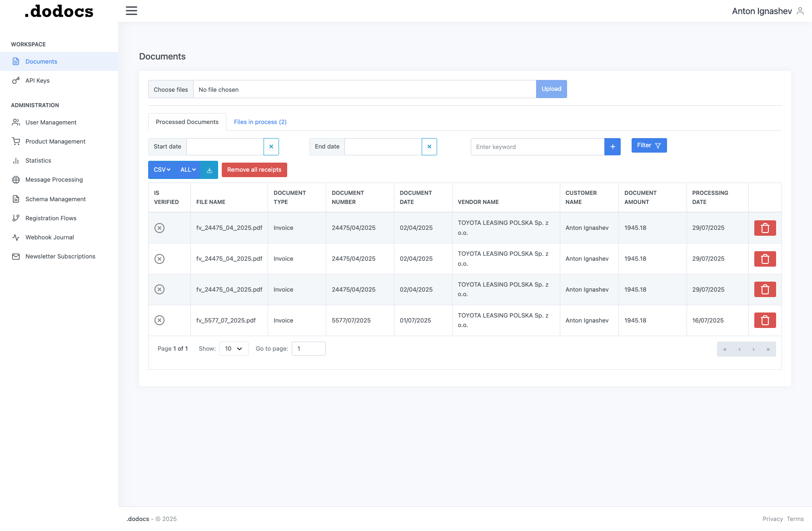The height and width of the screenshot is (531, 812).
Task: Toggle verified status of fv_5577 document
Action: pos(159,320)
